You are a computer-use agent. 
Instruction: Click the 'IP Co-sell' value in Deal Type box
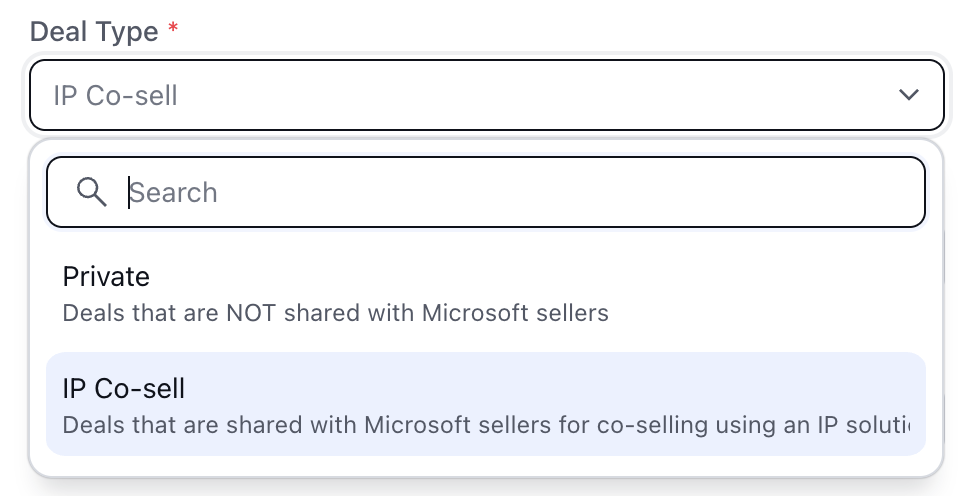(x=115, y=96)
